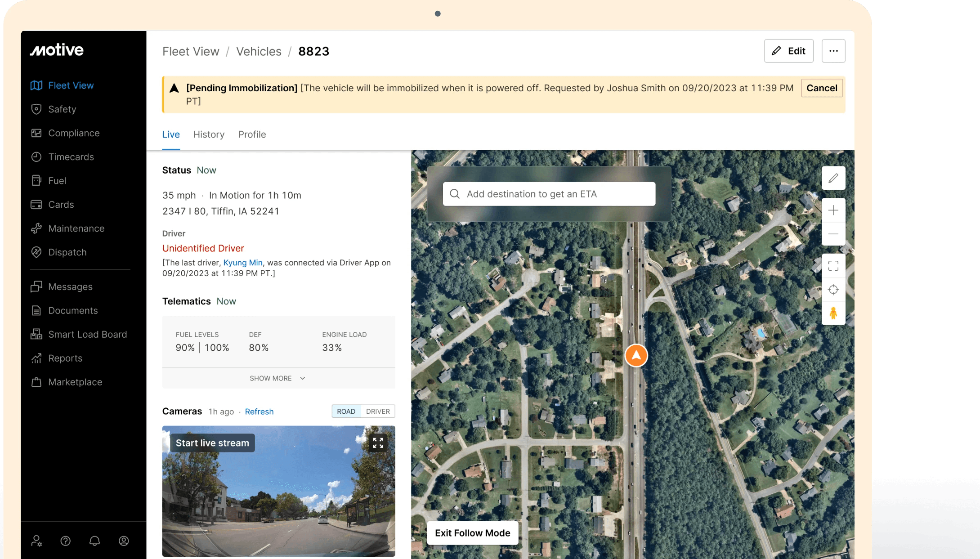
Task: Exit Follow Mode on the map
Action: (472, 533)
